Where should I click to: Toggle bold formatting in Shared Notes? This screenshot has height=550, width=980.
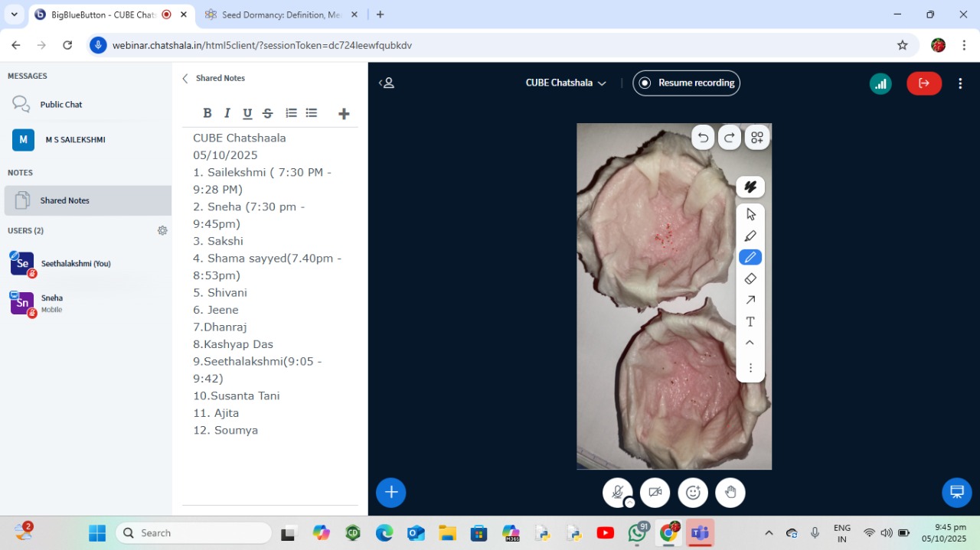[x=207, y=113]
